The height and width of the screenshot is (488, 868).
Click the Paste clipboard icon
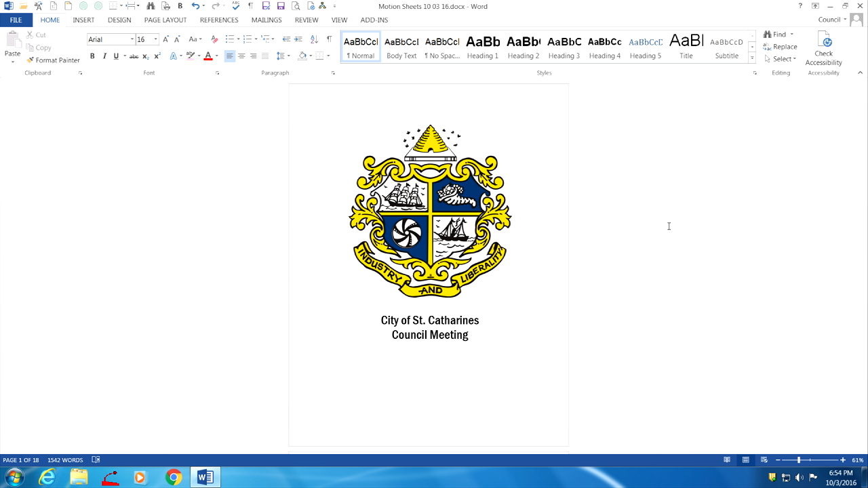[12, 41]
